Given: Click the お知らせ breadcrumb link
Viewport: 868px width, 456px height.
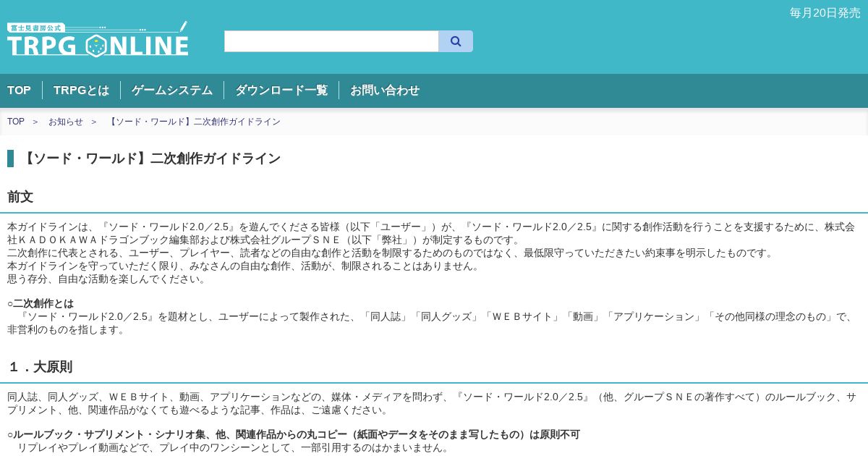Looking at the screenshot, I should coord(66,122).
